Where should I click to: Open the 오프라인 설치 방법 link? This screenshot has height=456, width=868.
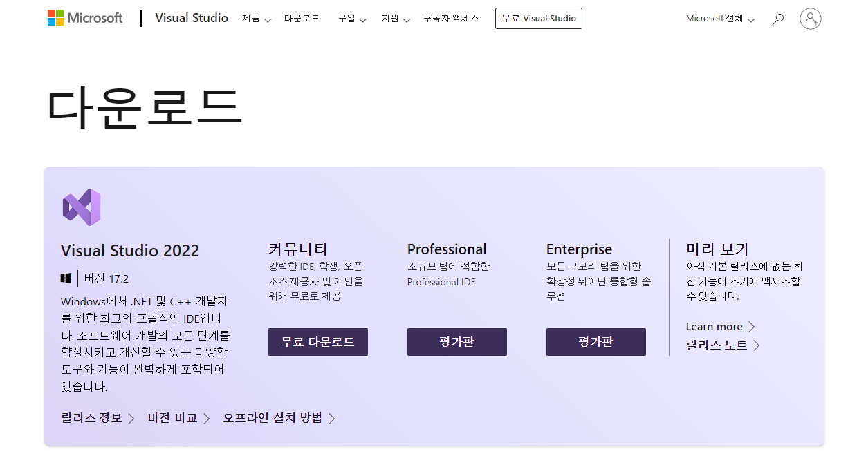[x=279, y=418]
